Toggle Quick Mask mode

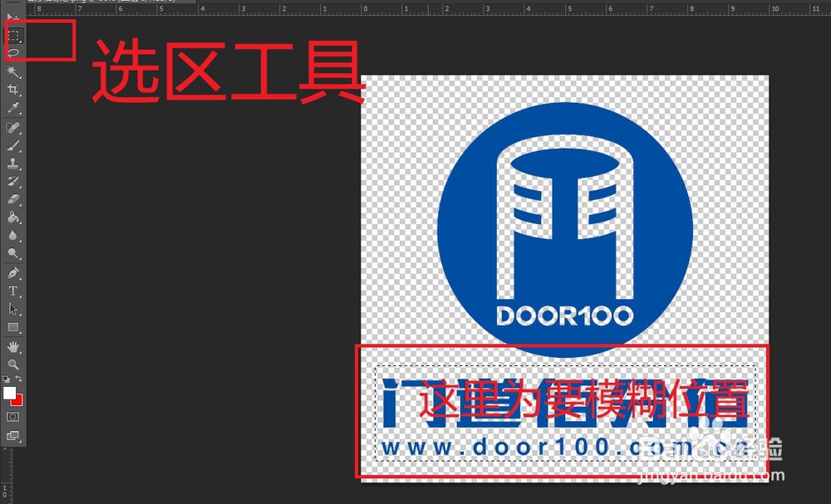pyautogui.click(x=13, y=417)
